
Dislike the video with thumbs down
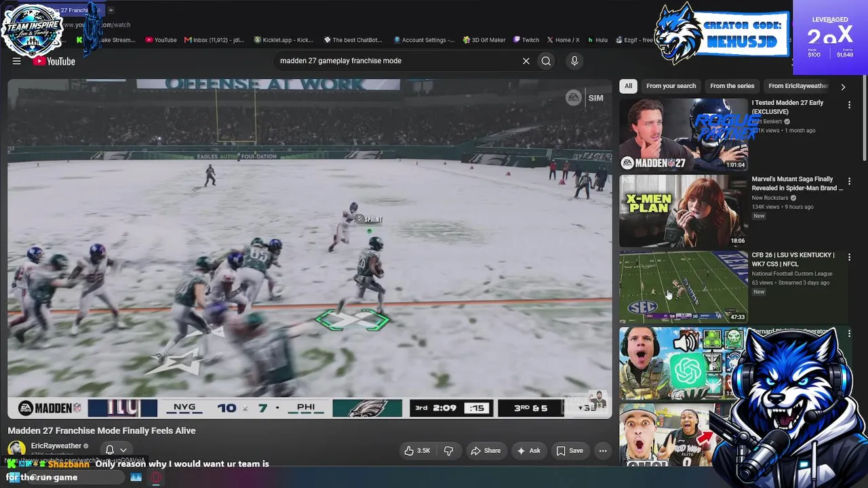point(448,451)
